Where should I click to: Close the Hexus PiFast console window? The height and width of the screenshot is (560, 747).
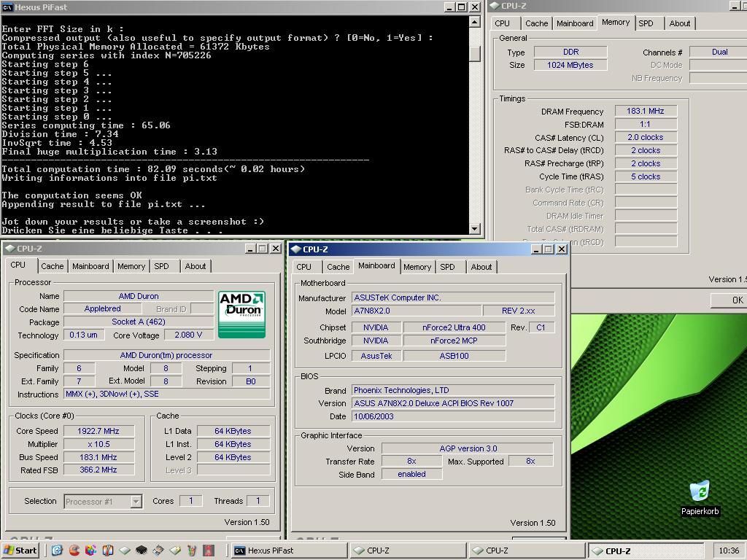pyautogui.click(x=475, y=7)
